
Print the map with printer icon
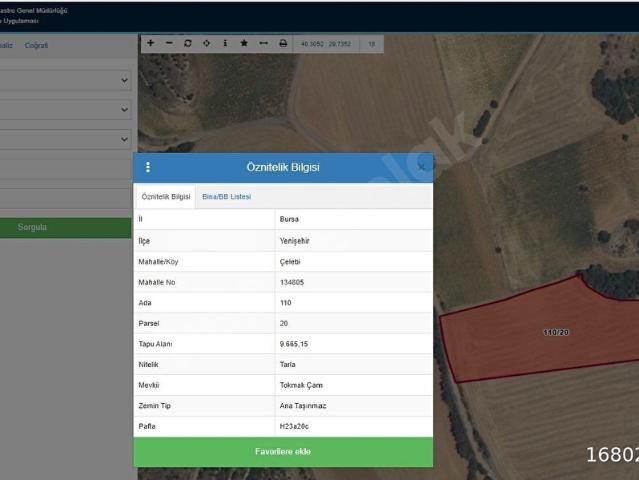point(283,43)
